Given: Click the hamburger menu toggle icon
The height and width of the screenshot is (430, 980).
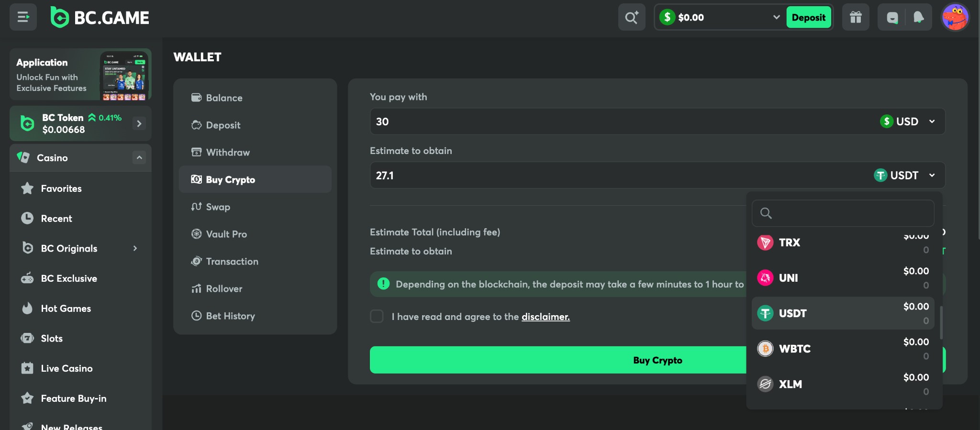Looking at the screenshot, I should point(23,17).
